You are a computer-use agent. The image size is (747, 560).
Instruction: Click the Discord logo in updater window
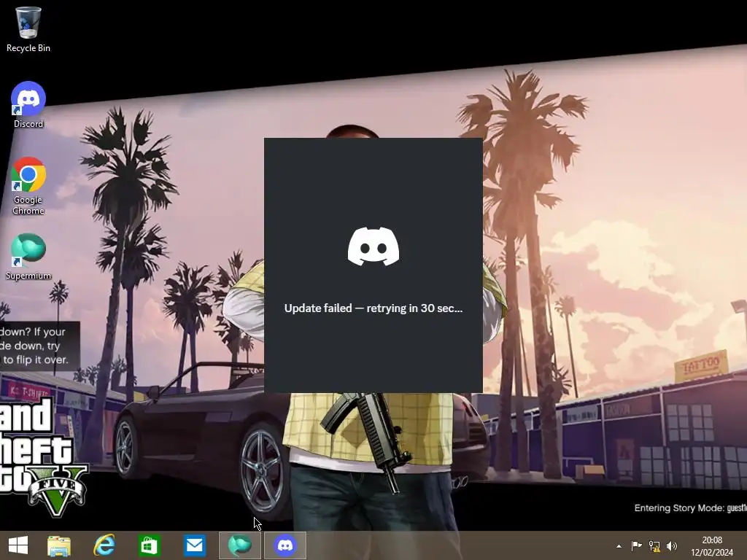click(x=373, y=246)
